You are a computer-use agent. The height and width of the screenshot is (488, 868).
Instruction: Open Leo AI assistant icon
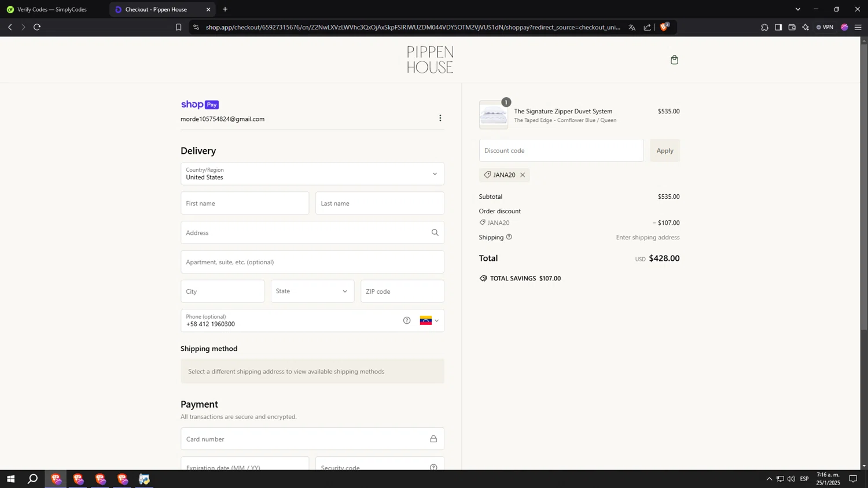tap(806, 27)
